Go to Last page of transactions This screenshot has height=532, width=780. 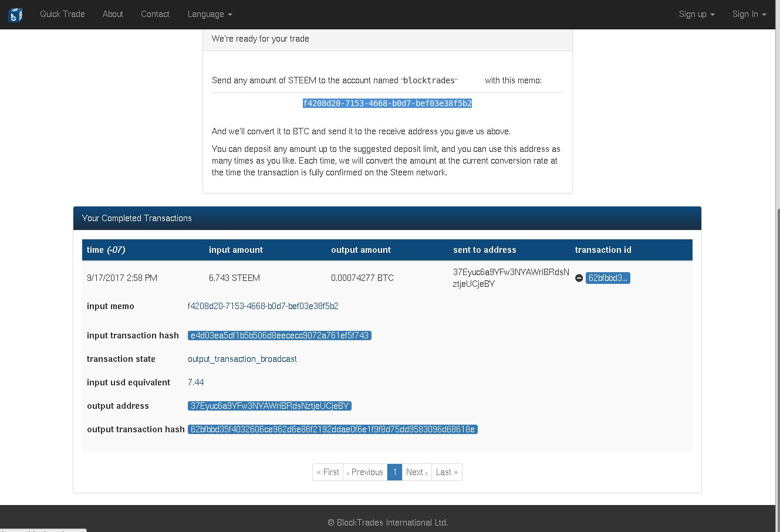tap(447, 472)
